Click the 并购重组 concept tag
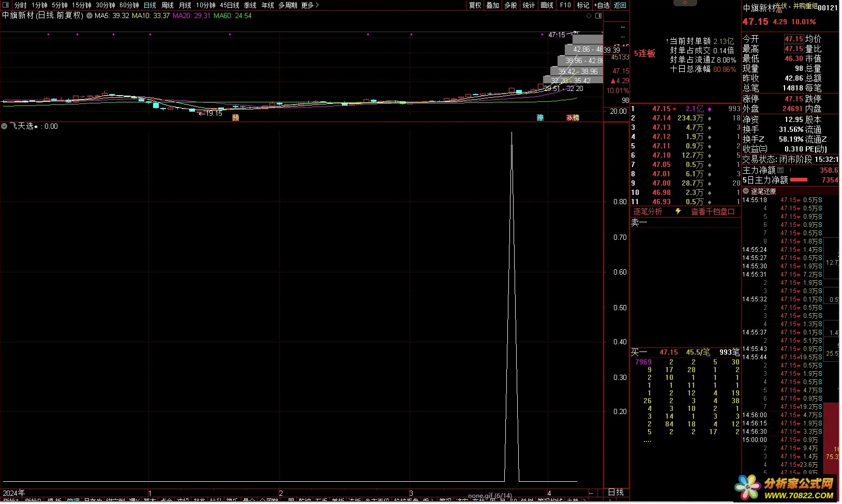 click(805, 6)
